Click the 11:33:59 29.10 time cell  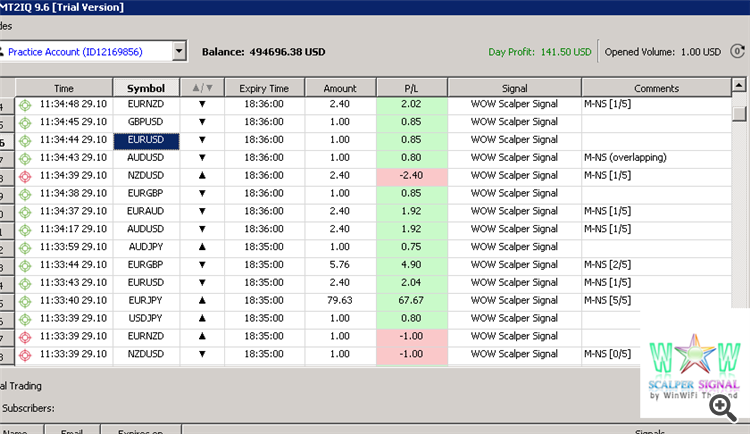[73, 247]
